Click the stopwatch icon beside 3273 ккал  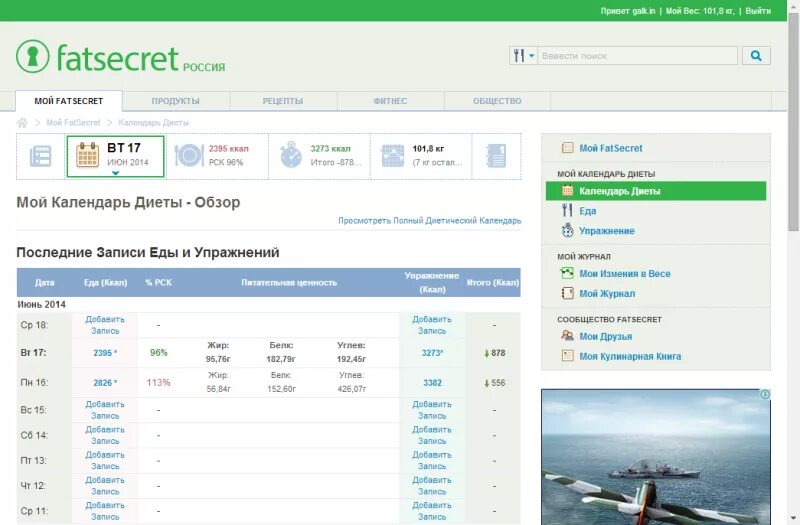pos(291,155)
